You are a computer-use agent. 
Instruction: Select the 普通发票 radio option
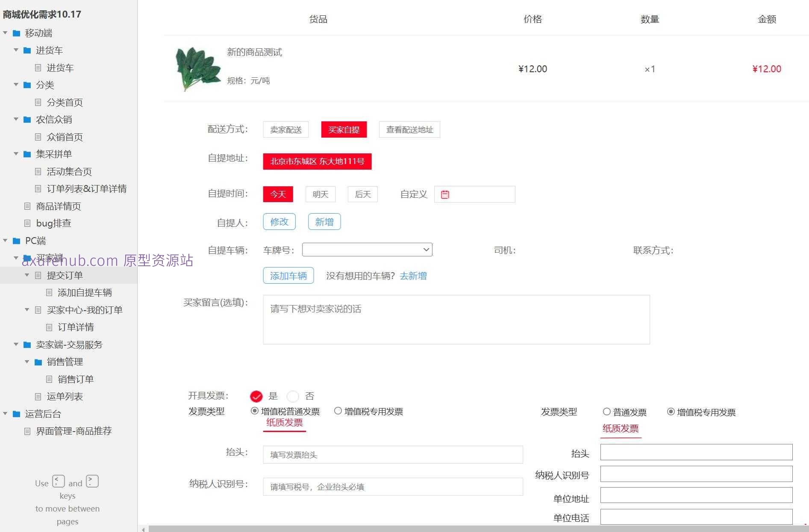point(607,412)
